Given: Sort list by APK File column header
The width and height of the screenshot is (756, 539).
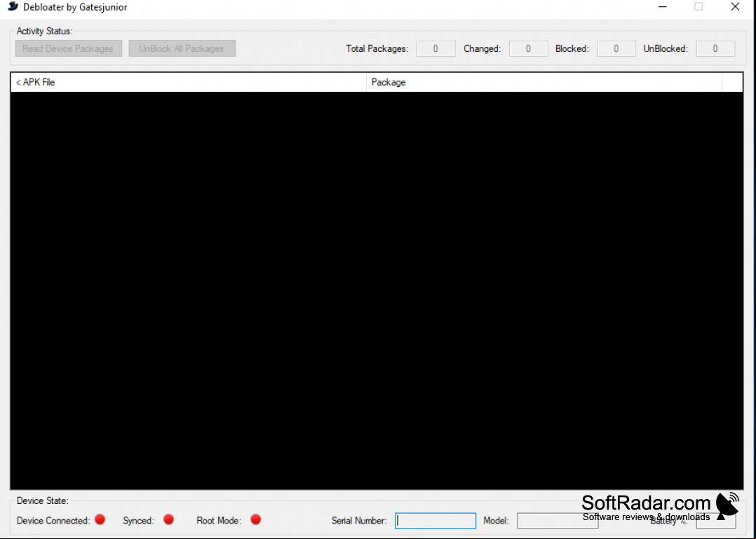Looking at the screenshot, I should (x=189, y=83).
